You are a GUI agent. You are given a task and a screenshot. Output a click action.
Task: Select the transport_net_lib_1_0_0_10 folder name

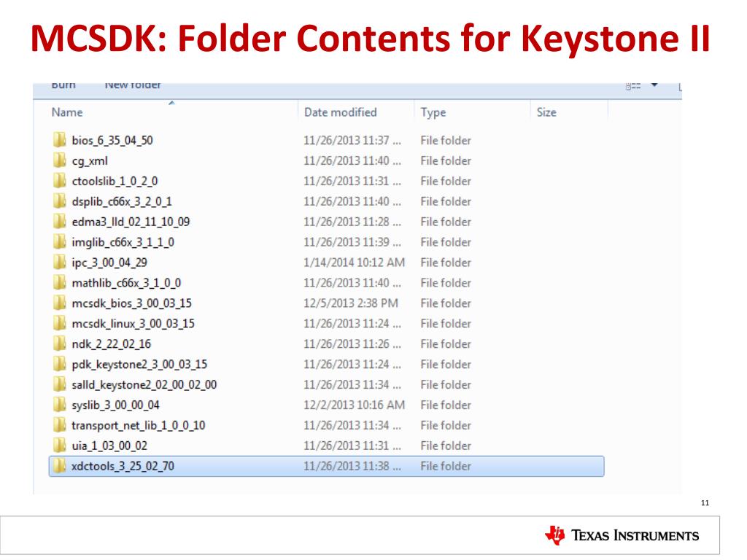[x=139, y=426]
